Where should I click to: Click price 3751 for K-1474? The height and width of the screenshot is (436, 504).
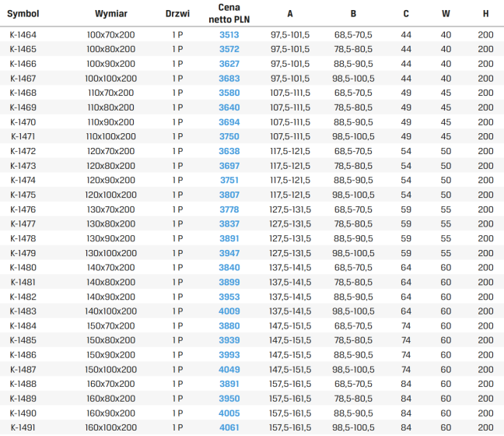click(x=229, y=180)
